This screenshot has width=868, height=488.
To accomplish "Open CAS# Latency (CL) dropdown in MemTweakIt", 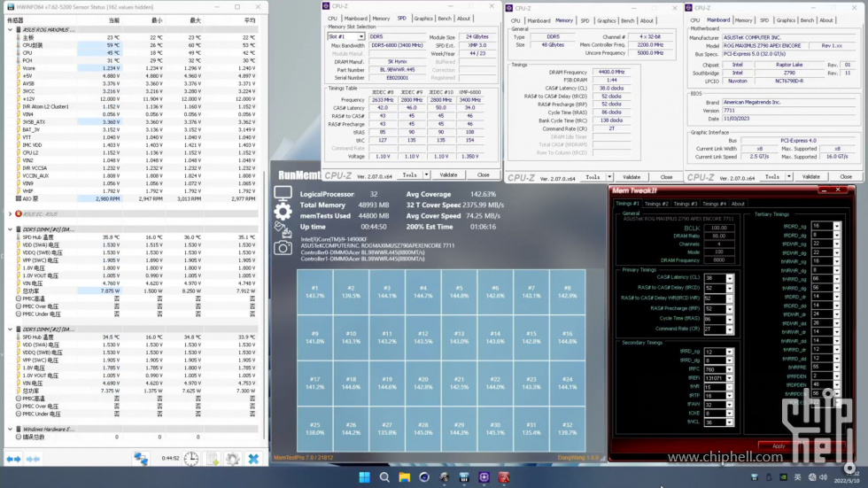I will coord(730,278).
